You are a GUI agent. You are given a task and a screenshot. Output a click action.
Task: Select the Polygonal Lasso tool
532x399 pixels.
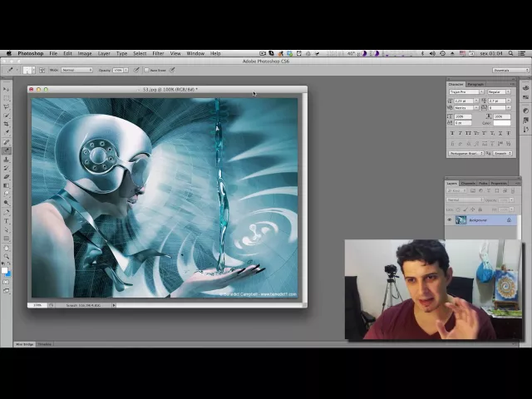point(6,107)
